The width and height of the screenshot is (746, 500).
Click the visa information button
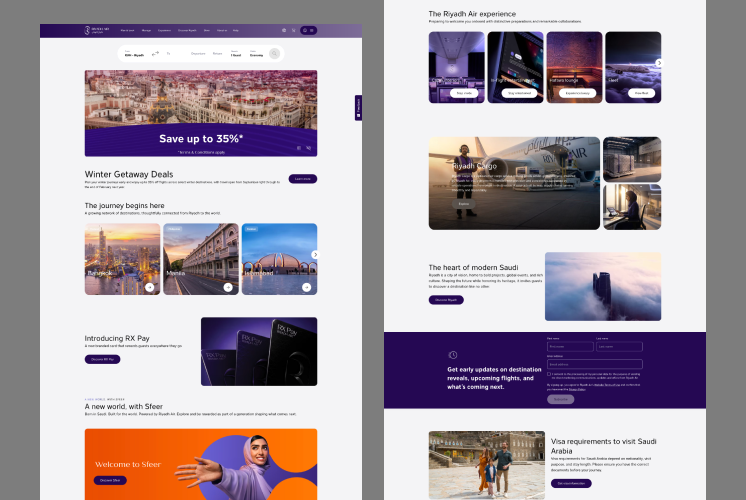click(571, 483)
